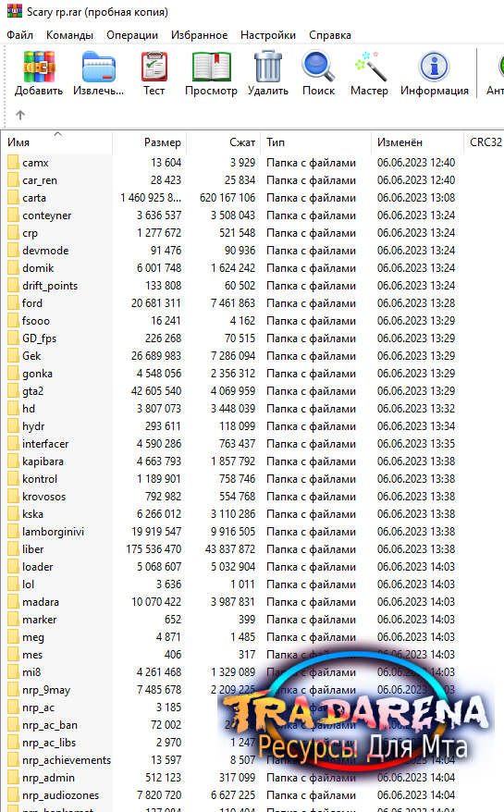Click the Удалить trash bin icon

268,67
